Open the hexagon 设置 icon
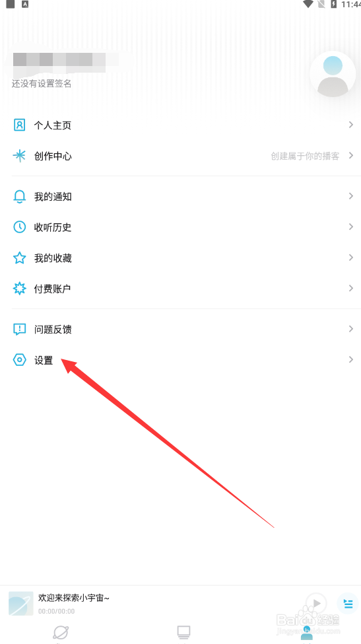Screen dimensions: 361x644 pos(19,360)
